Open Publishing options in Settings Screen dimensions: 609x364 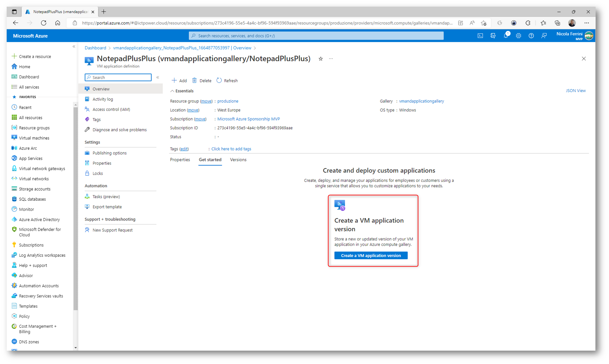pyautogui.click(x=110, y=153)
